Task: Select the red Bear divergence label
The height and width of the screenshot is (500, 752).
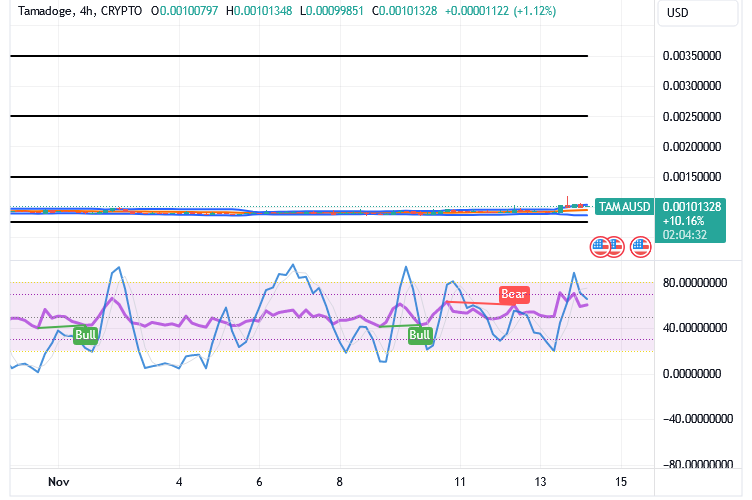Action: [514, 294]
